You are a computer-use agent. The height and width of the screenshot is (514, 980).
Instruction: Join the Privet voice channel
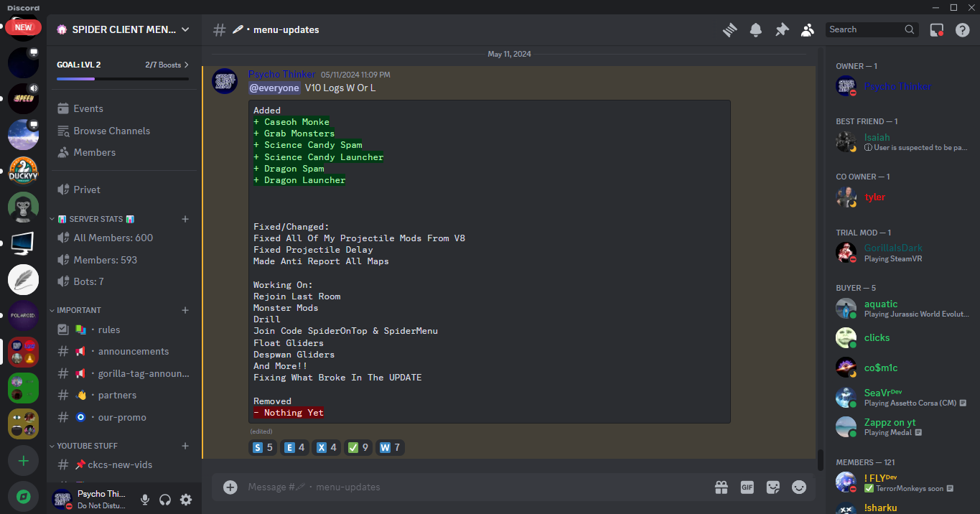pyautogui.click(x=124, y=190)
